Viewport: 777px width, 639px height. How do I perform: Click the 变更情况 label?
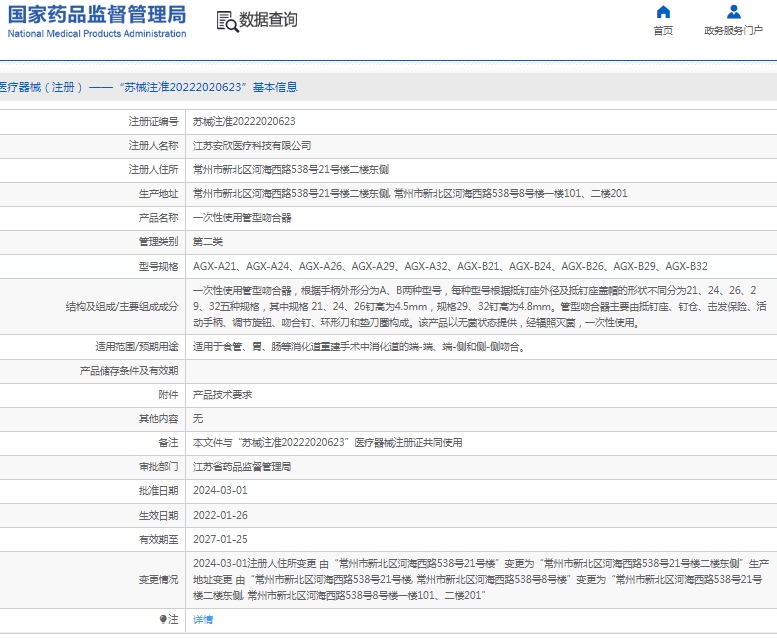tap(158, 580)
